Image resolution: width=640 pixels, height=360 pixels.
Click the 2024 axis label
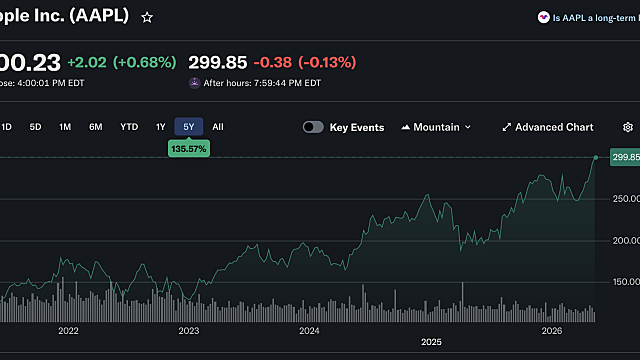pyautogui.click(x=309, y=331)
